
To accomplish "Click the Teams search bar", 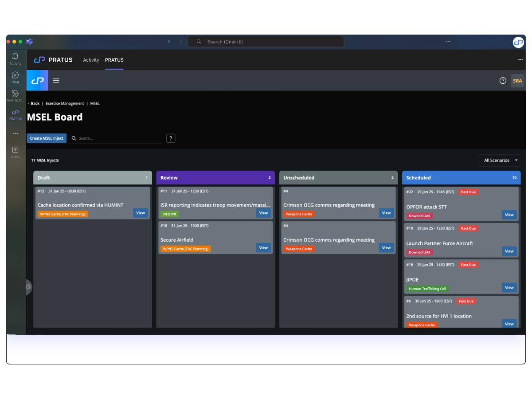I will pyautogui.click(x=266, y=42).
